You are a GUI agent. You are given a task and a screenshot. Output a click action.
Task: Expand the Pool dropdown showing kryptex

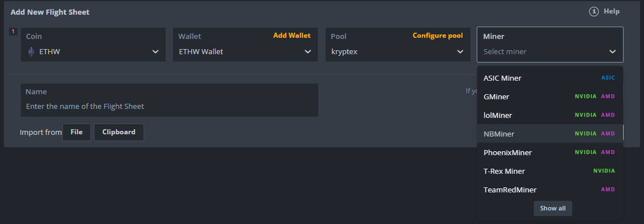(x=397, y=45)
